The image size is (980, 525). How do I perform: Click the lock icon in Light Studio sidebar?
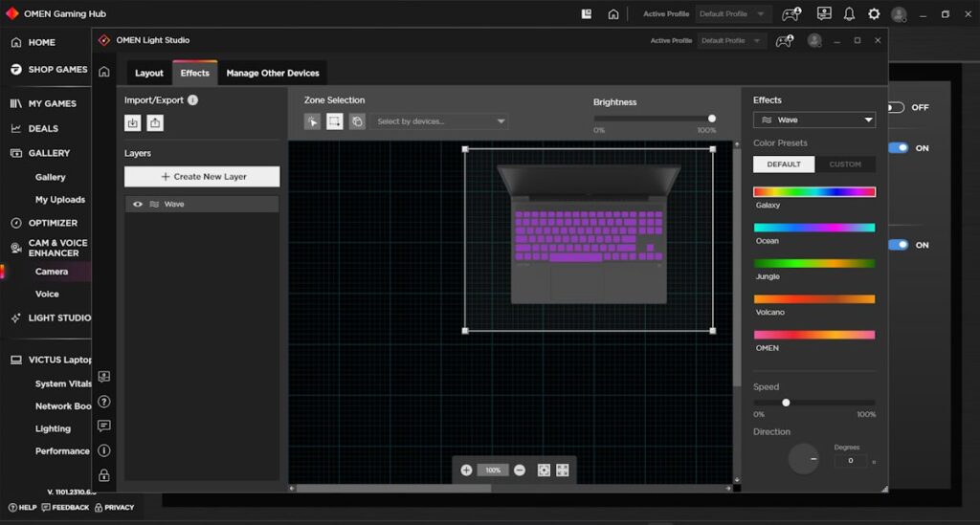coord(104,475)
